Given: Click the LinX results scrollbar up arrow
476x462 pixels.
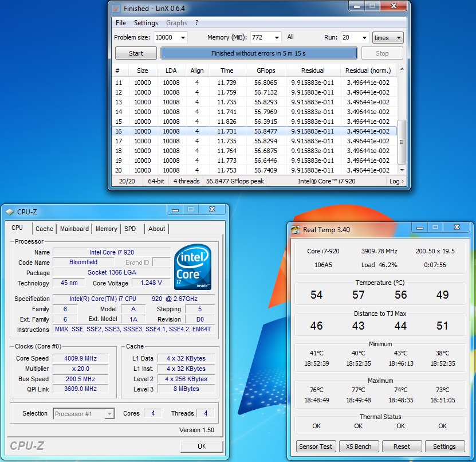Looking at the screenshot, I should click(x=402, y=69).
